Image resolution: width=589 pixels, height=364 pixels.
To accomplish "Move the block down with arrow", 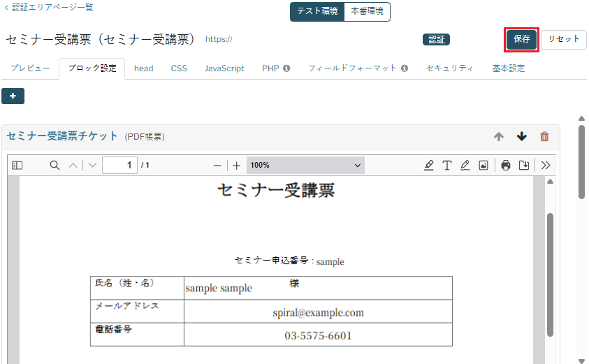I will click(521, 136).
